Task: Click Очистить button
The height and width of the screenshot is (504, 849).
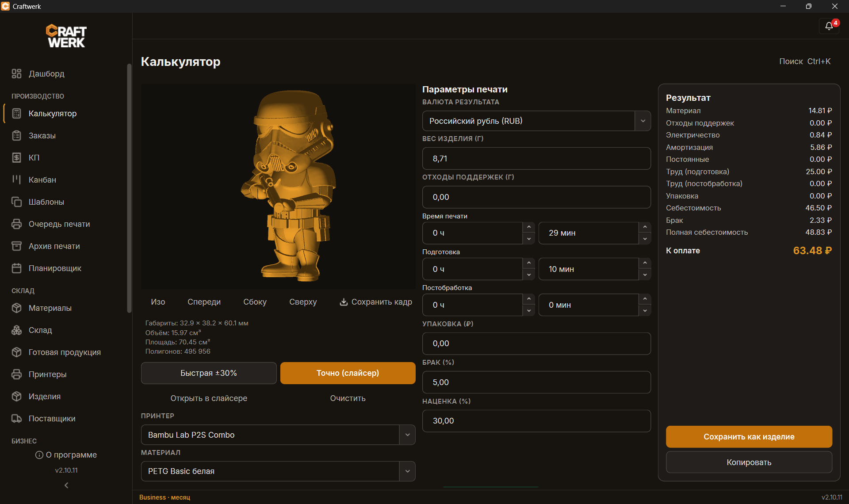Action: point(348,398)
